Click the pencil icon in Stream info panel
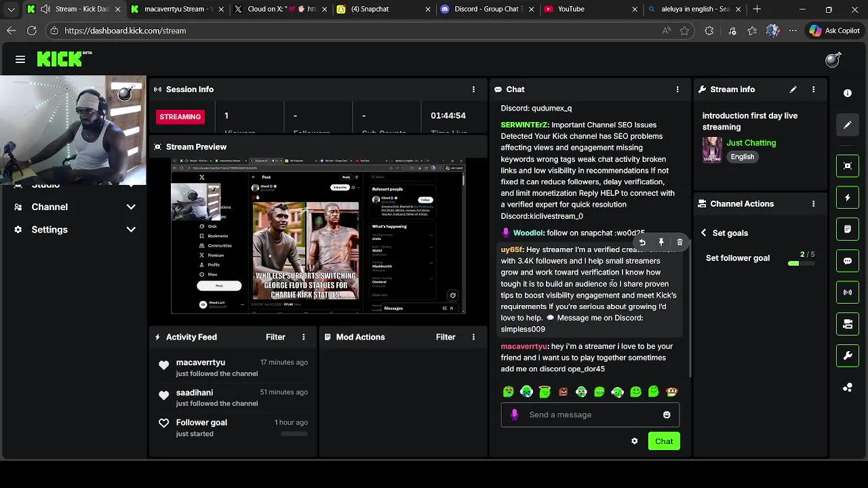This screenshot has width=868, height=488. 793,89
